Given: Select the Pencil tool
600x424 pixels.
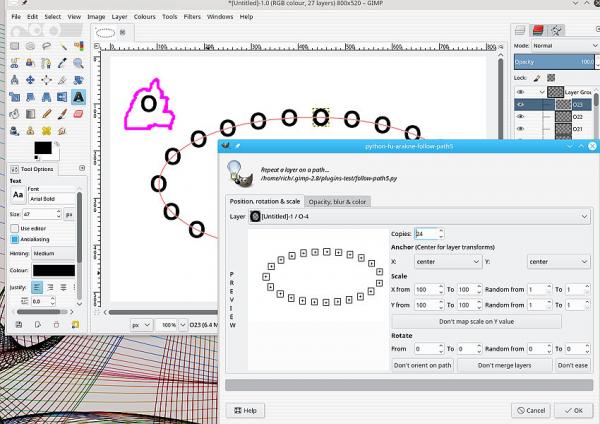Looking at the screenshot, I should (46, 114).
